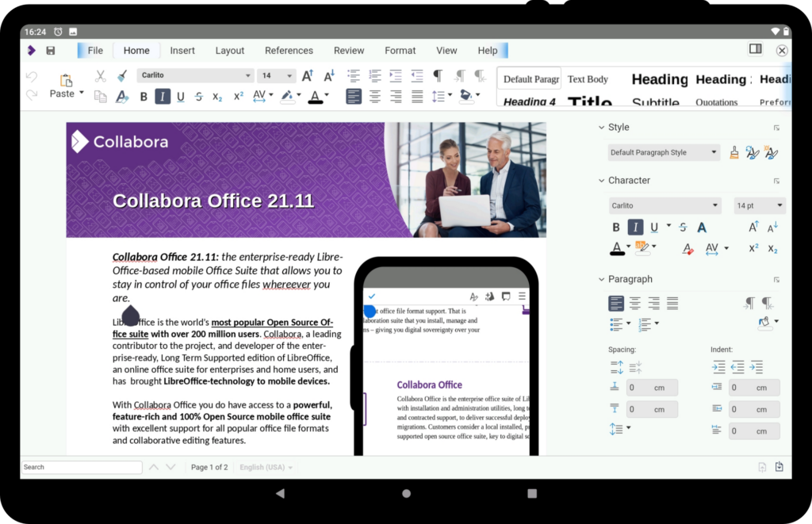Click the increase font size icon in toolbar

point(308,75)
